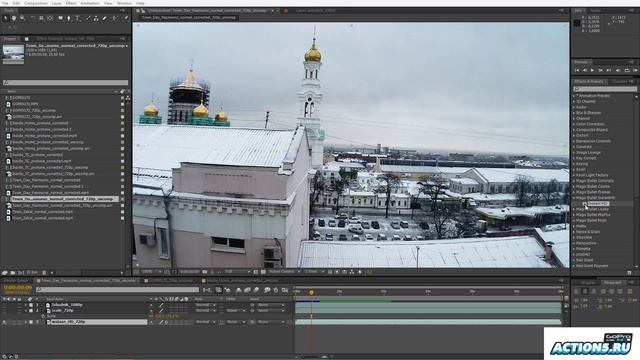Select the Hand tool

pyautogui.click(x=14, y=18)
